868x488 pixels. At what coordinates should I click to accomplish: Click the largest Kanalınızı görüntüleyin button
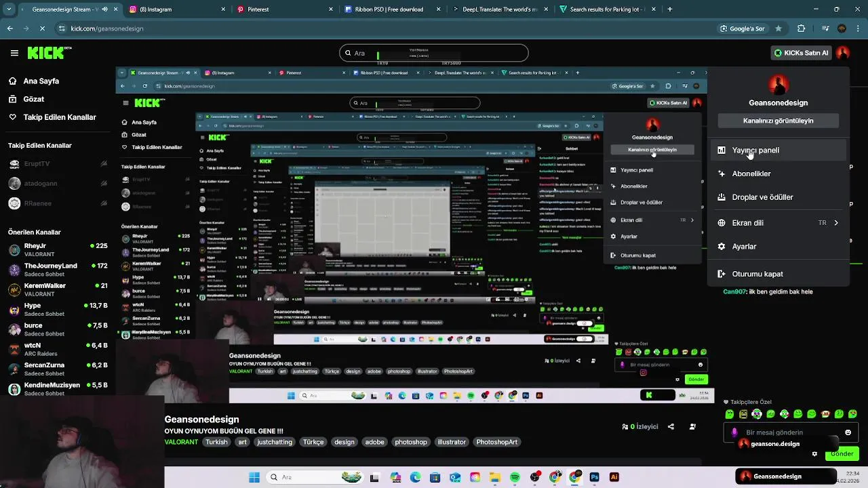click(778, 121)
